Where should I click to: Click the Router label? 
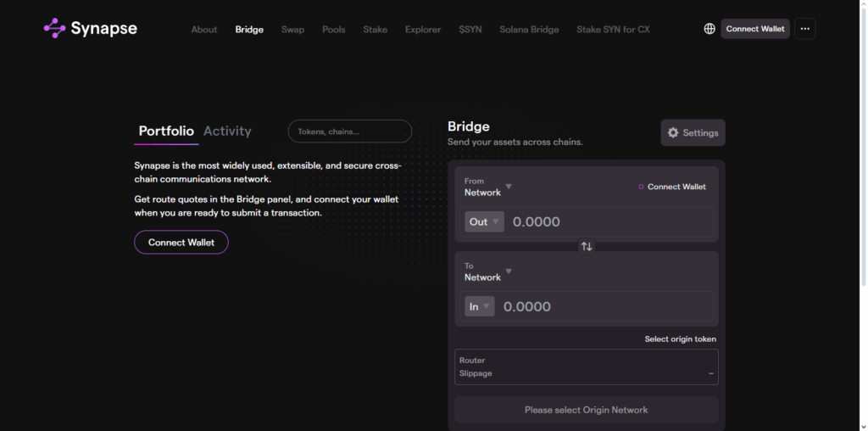click(x=472, y=360)
